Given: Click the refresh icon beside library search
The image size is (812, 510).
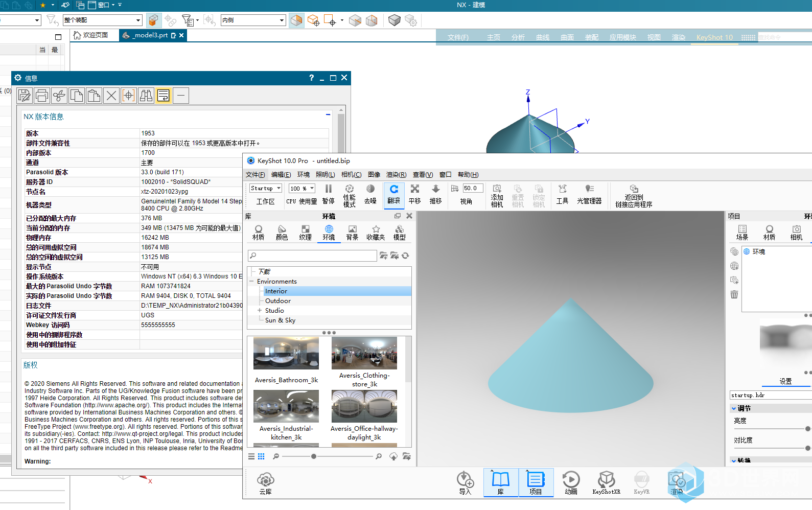Looking at the screenshot, I should coord(405,256).
